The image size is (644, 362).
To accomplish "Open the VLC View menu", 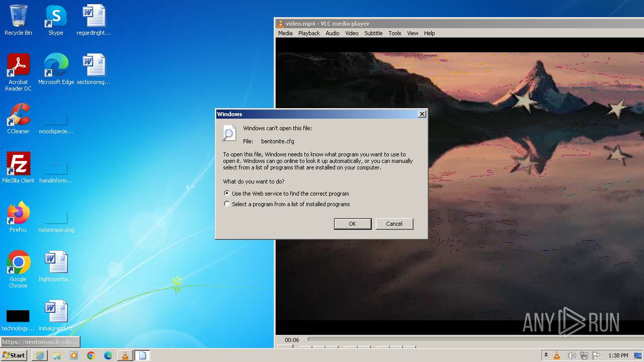I will coord(413,33).
